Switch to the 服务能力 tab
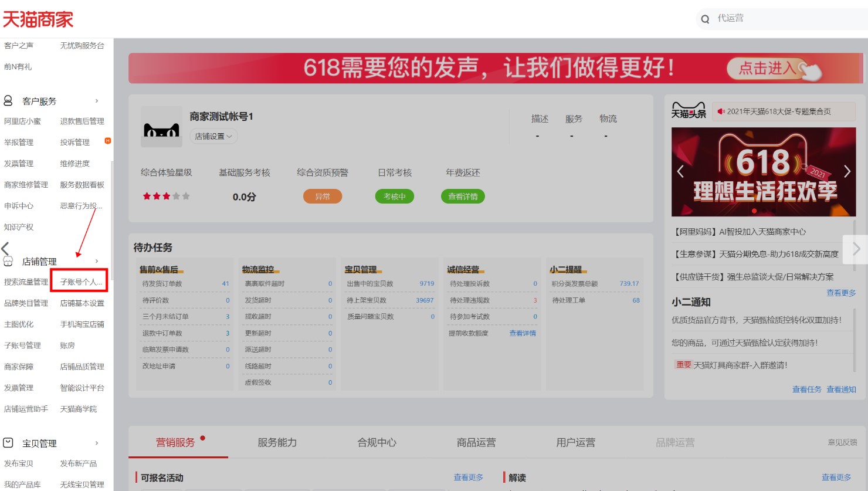 coord(277,442)
